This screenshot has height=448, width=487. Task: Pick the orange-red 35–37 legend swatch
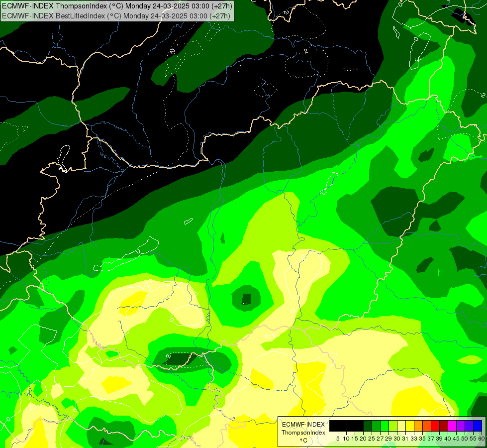(426, 426)
